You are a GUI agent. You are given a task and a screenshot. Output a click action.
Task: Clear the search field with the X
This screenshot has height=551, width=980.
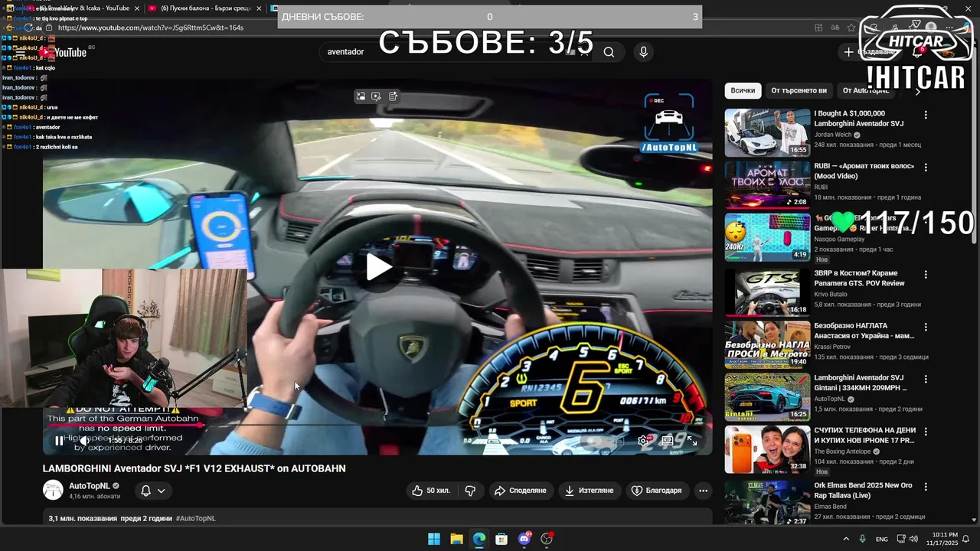pyautogui.click(x=584, y=52)
